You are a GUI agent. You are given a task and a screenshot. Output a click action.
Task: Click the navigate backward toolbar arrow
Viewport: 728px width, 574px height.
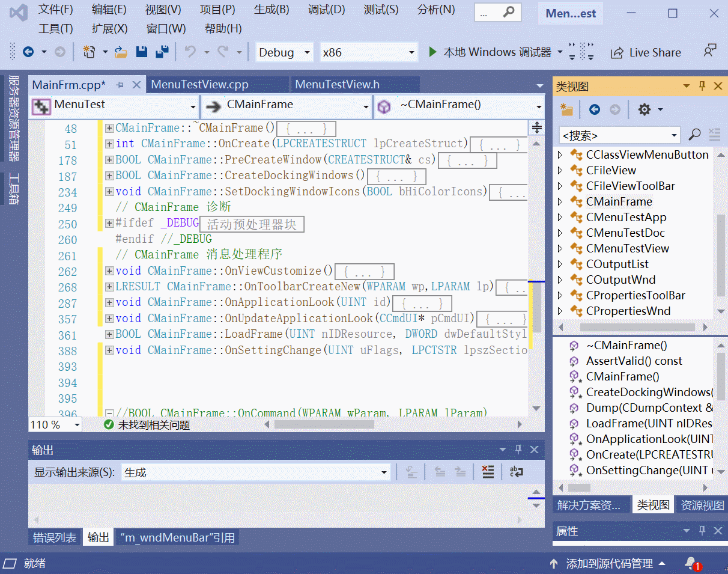coord(28,52)
